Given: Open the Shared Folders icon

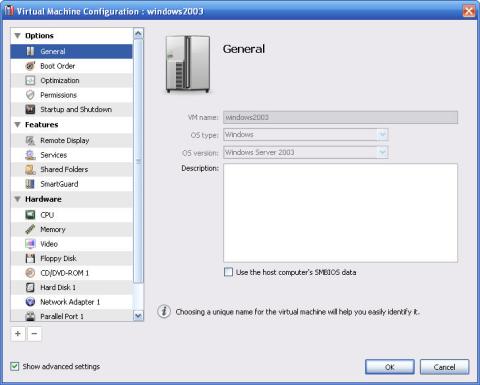Looking at the screenshot, I should pos(30,169).
